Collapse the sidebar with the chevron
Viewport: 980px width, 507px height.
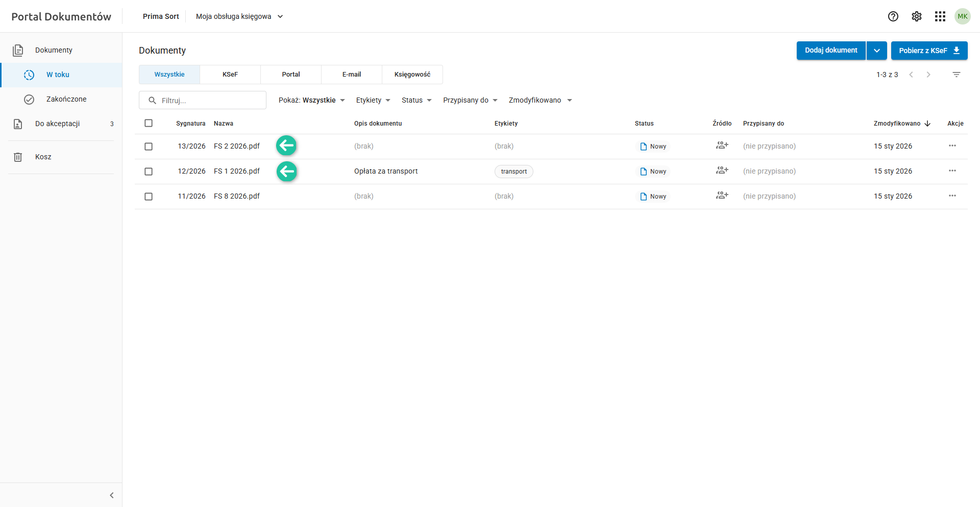point(112,495)
